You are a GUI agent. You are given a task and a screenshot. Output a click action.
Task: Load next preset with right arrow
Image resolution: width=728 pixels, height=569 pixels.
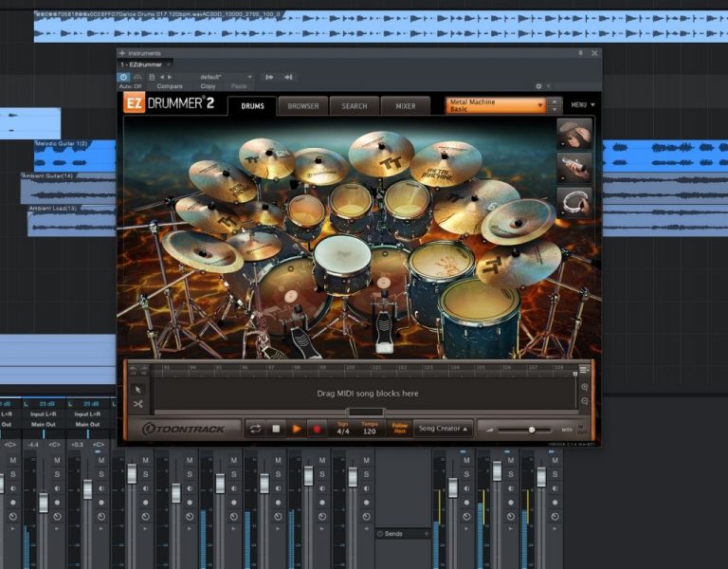[170, 77]
